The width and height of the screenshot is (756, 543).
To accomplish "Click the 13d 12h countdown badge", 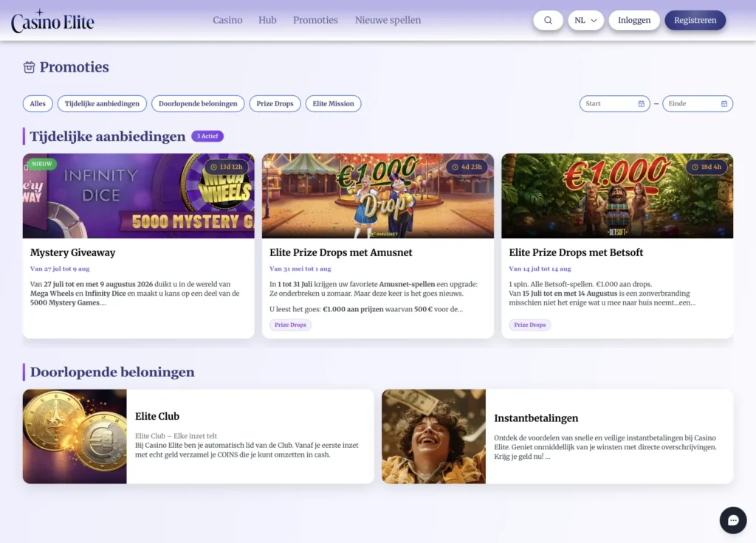I will point(227,167).
